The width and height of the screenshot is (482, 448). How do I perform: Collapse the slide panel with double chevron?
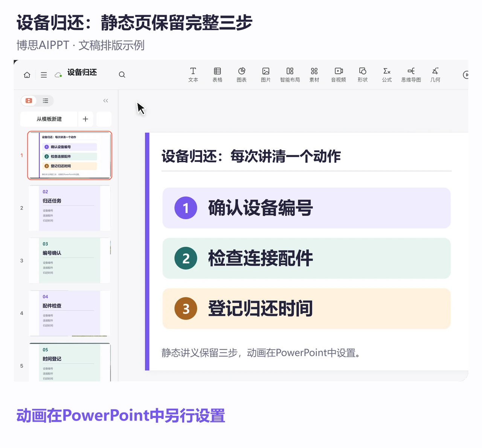[x=105, y=101]
